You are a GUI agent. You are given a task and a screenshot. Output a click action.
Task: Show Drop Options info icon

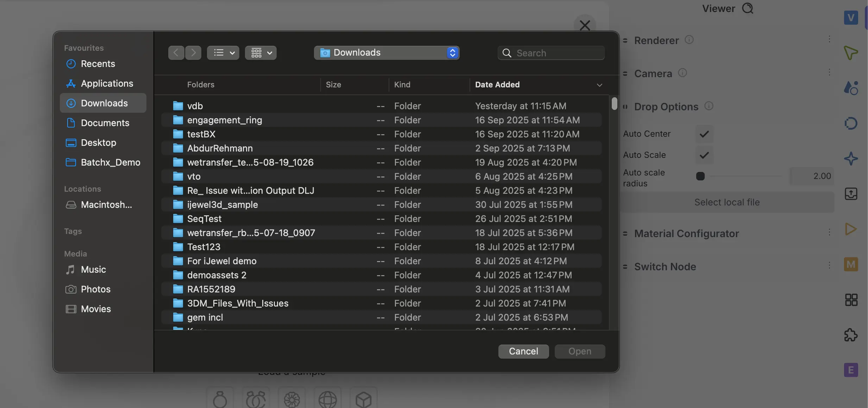pyautogui.click(x=709, y=106)
